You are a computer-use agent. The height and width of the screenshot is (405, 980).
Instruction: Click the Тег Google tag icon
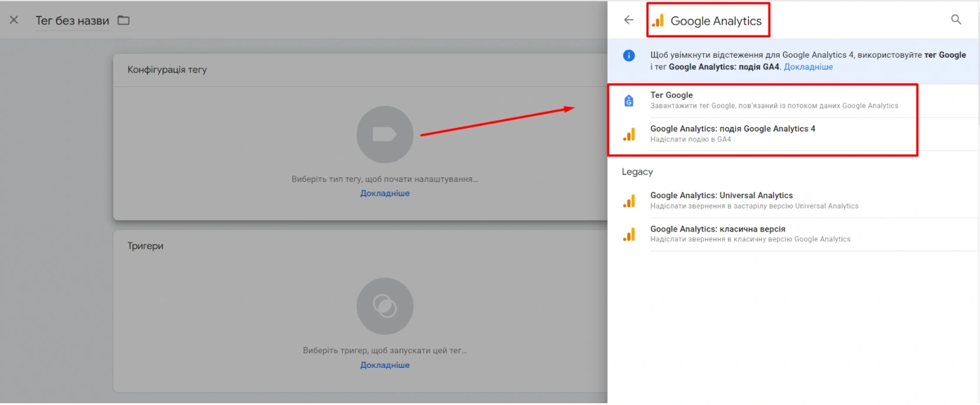tap(629, 101)
